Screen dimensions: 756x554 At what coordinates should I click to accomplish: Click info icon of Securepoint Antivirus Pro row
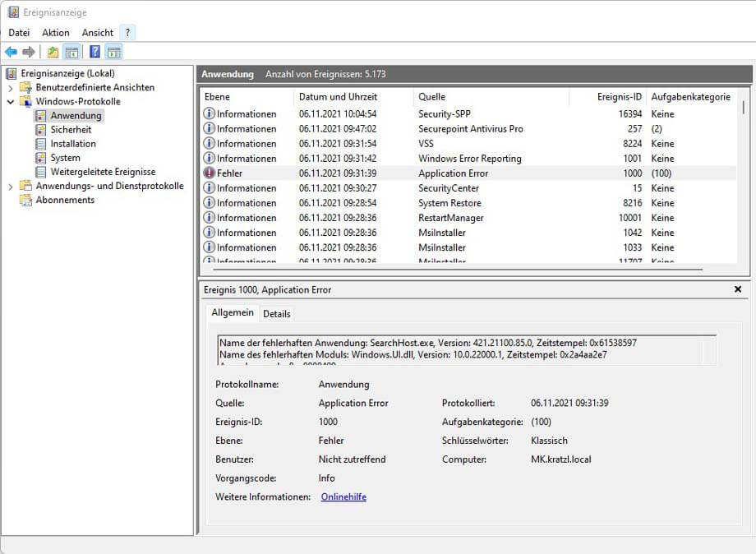point(209,128)
